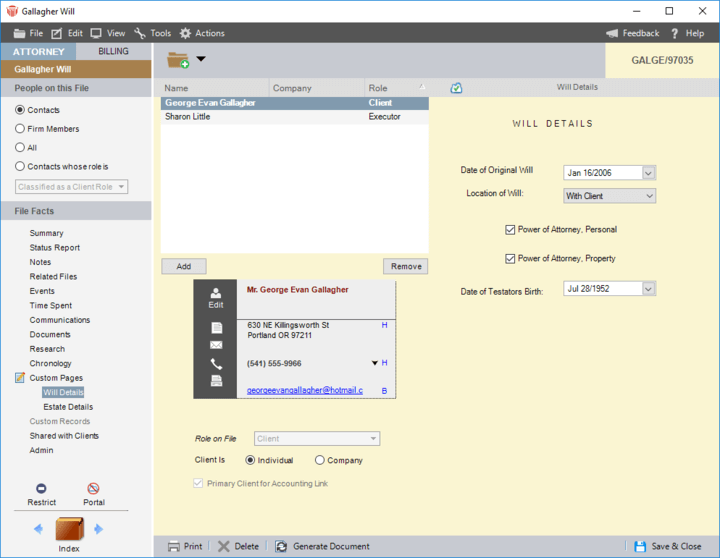Open the Portal icon
The height and width of the screenshot is (558, 720).
[93, 489]
